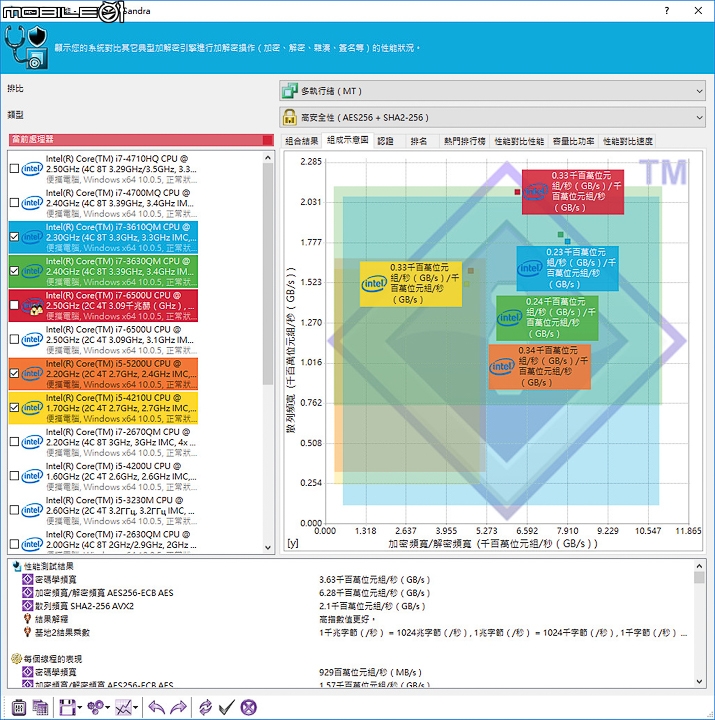This screenshot has height=720, width=715.
Task: Toggle the red-row i7-6500U checkbox
Action: 14,305
